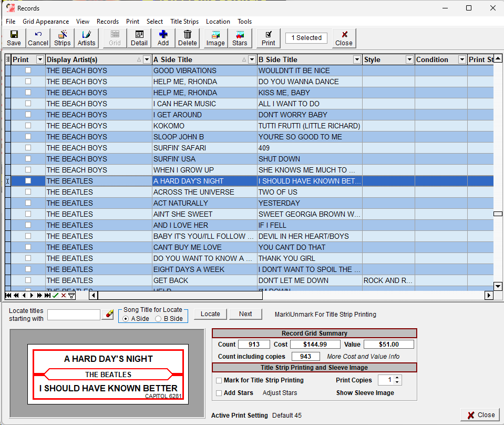The image size is (504, 425).
Task: Click the More Cost and Value Info link
Action: click(x=363, y=357)
